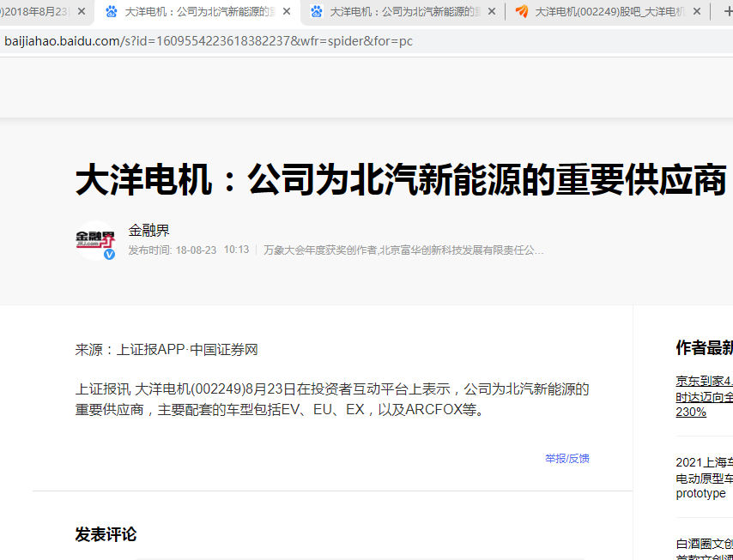Click publish time 18-08-23 10:13
The height and width of the screenshot is (560, 733).
tap(189, 250)
